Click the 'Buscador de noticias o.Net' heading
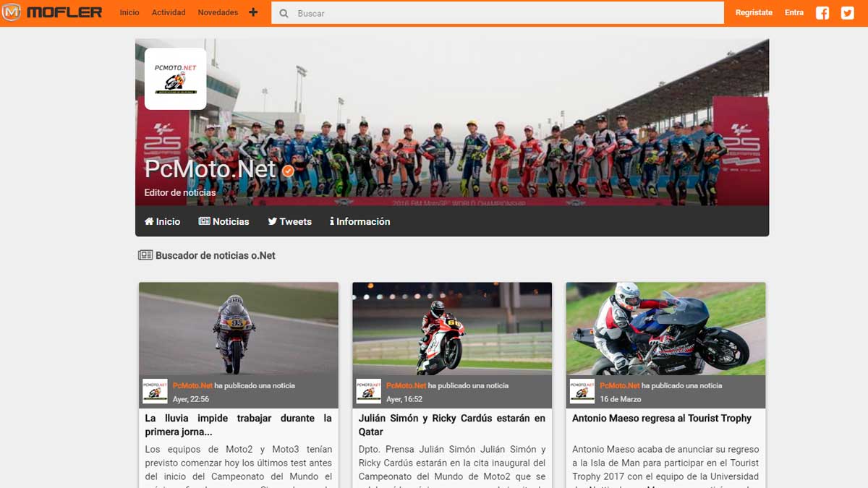 point(216,255)
